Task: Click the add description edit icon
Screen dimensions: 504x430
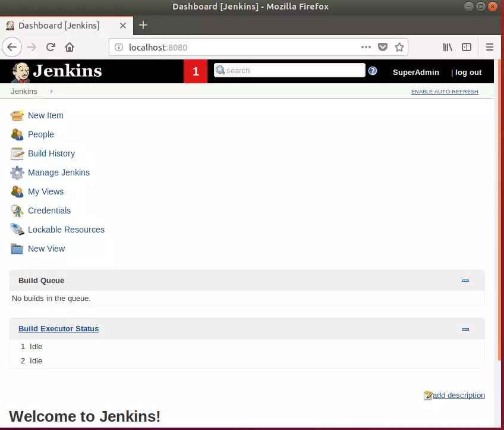Action: coord(428,396)
